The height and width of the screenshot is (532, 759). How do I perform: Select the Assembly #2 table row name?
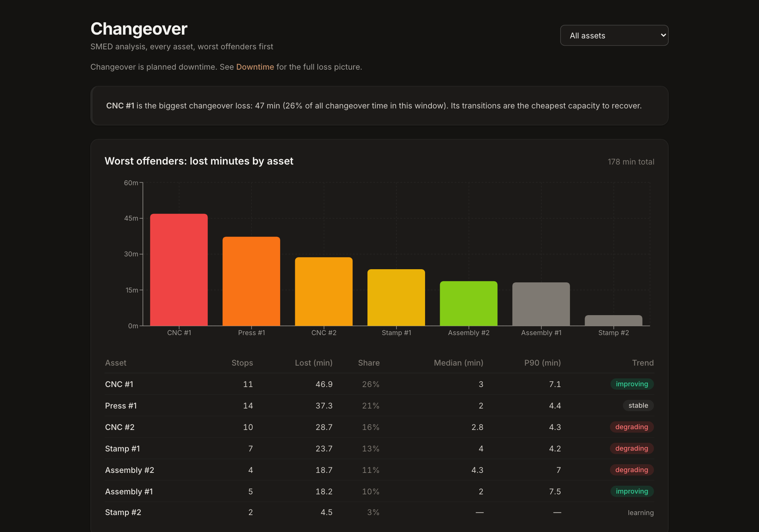click(x=130, y=470)
